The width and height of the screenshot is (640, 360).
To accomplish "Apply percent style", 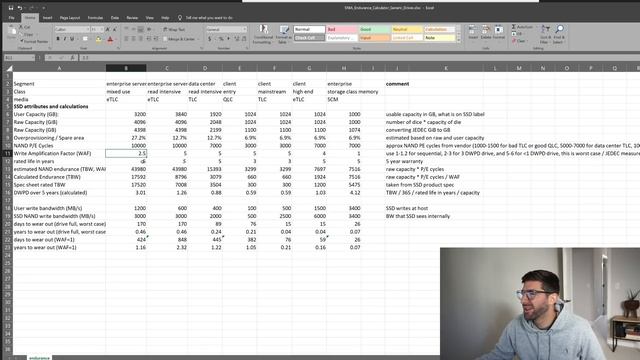I will coord(221,39).
